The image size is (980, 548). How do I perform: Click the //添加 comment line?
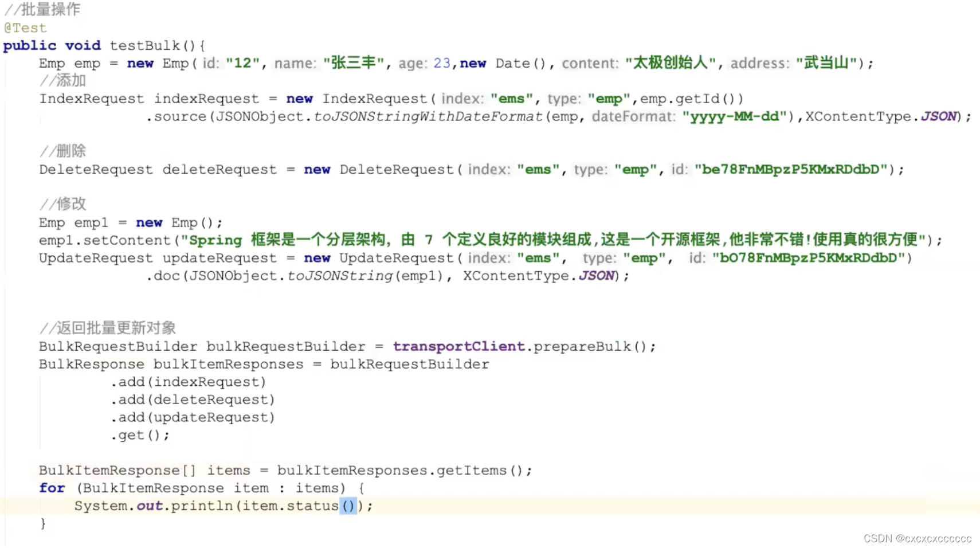click(62, 81)
